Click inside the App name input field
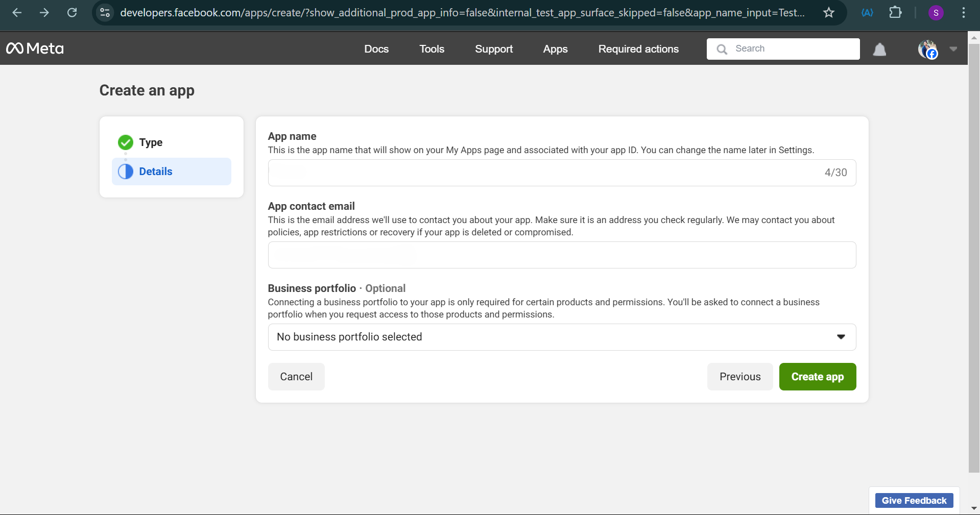The width and height of the screenshot is (980, 515). coord(511,173)
